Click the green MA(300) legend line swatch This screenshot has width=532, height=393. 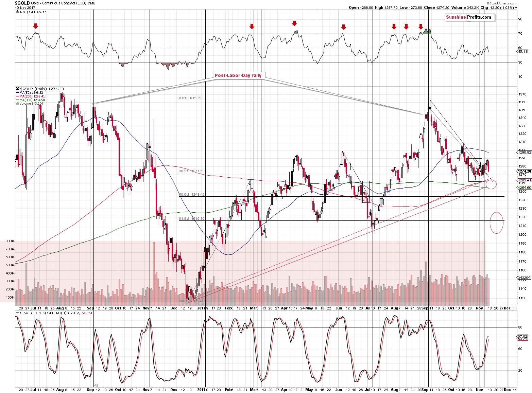click(x=17, y=100)
